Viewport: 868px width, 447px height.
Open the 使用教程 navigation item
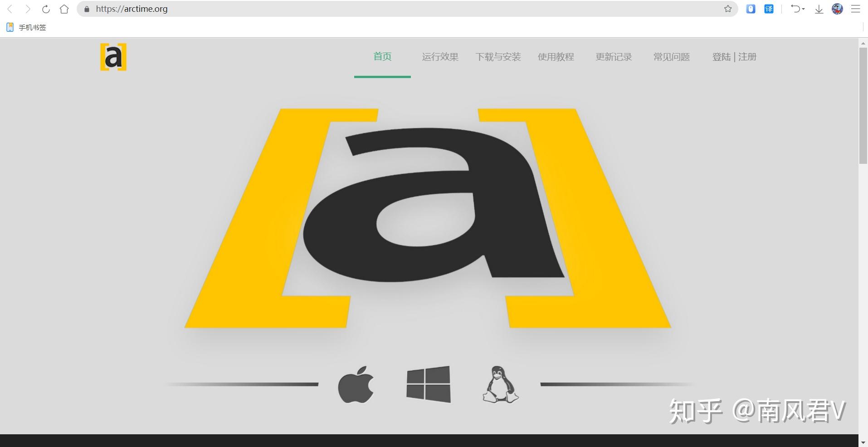click(x=556, y=57)
